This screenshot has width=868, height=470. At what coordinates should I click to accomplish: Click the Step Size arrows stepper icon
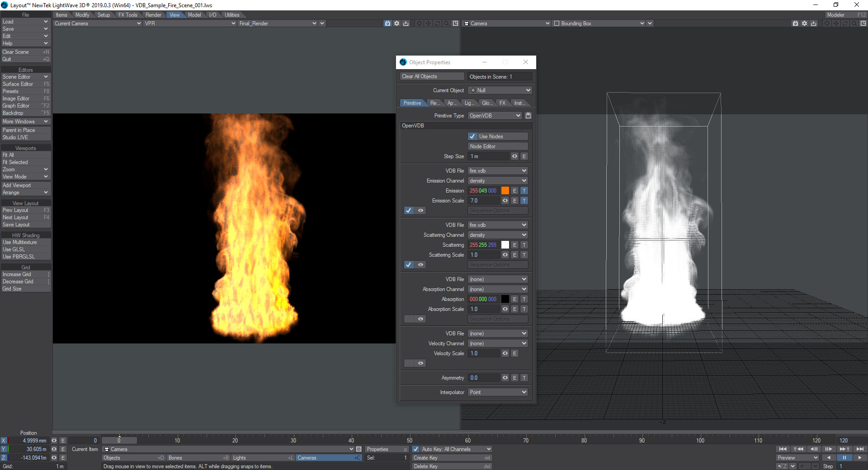tap(514, 156)
